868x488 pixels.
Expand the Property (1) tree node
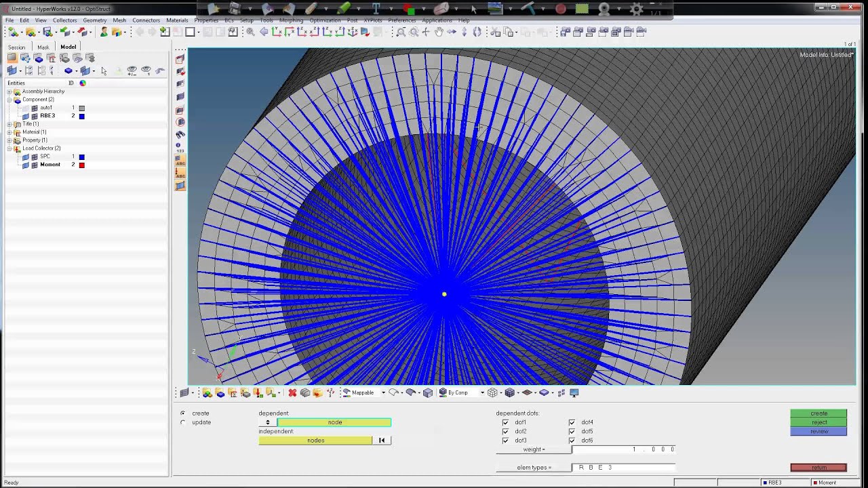point(9,140)
